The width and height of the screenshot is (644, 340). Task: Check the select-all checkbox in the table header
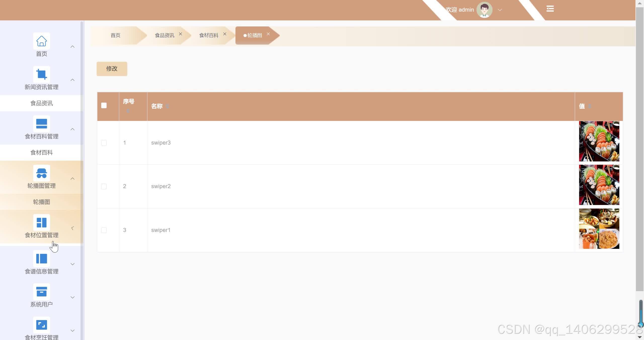(104, 106)
